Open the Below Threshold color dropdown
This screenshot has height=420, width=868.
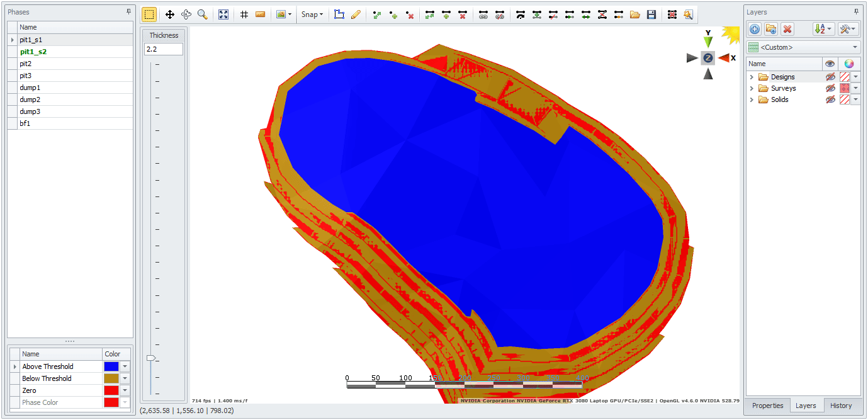(x=125, y=378)
